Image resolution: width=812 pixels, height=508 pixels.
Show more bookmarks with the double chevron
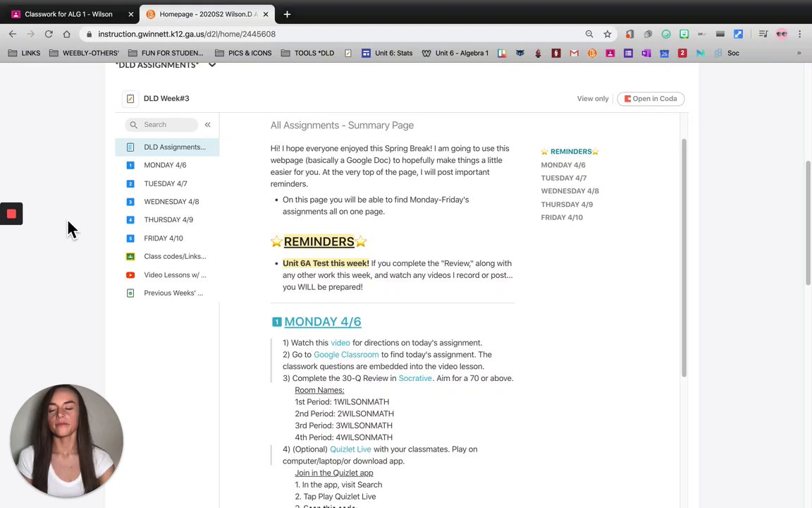[799, 53]
